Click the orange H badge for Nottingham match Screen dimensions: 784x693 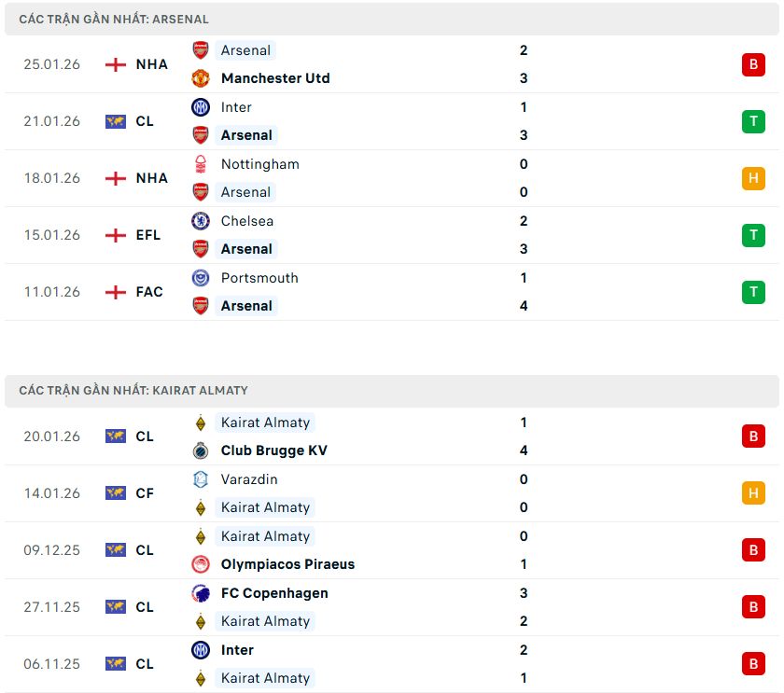(x=753, y=178)
